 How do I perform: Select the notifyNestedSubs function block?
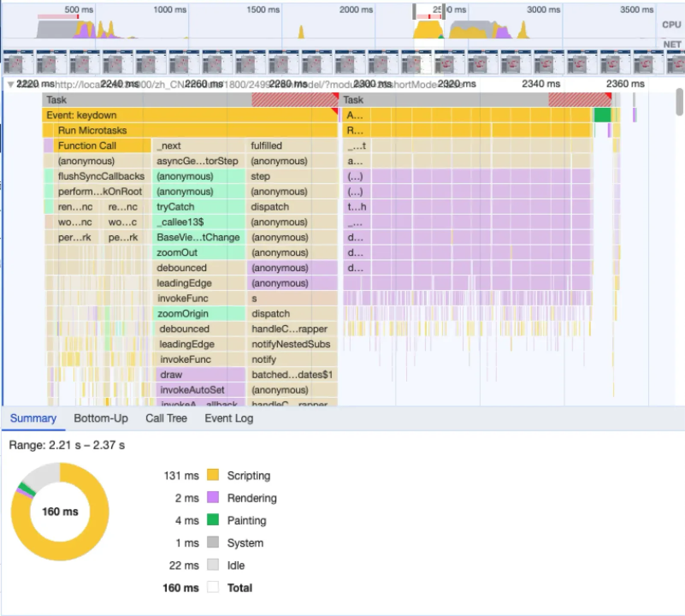pyautogui.click(x=291, y=344)
